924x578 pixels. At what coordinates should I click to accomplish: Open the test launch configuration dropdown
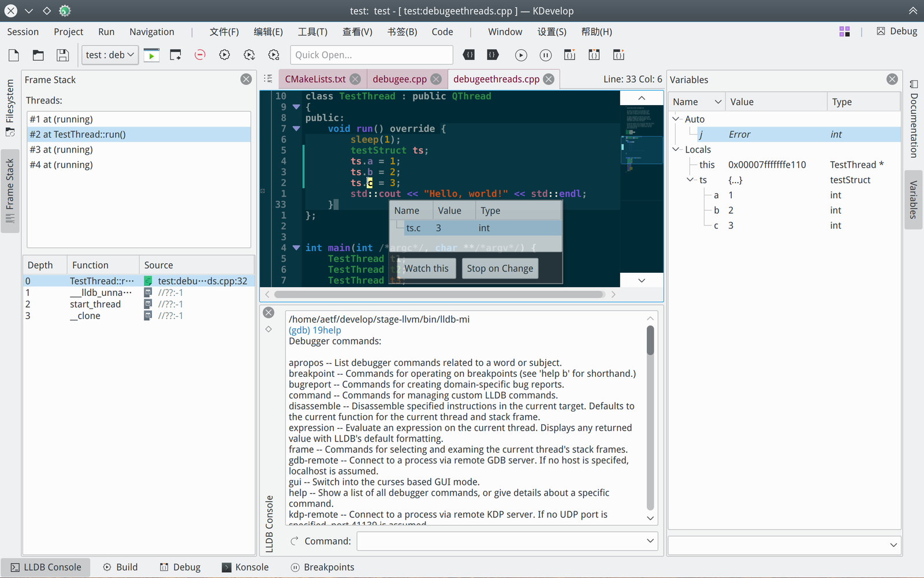click(x=110, y=55)
